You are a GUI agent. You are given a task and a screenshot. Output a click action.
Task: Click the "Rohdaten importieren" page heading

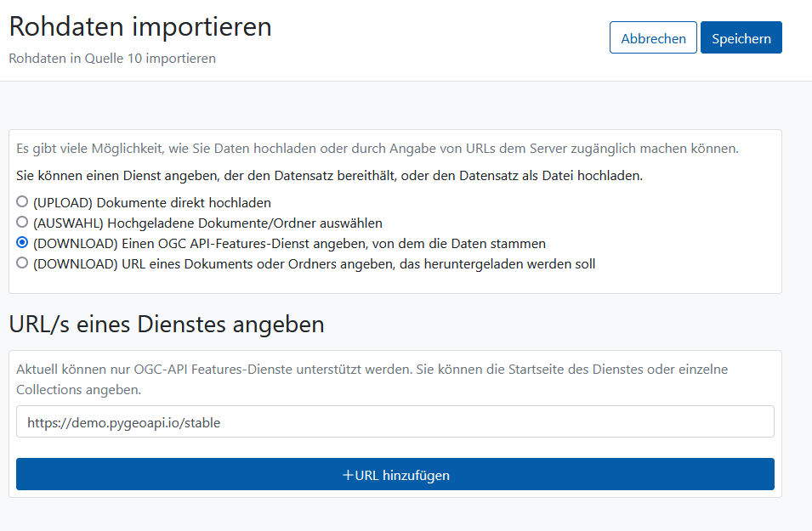(x=140, y=26)
